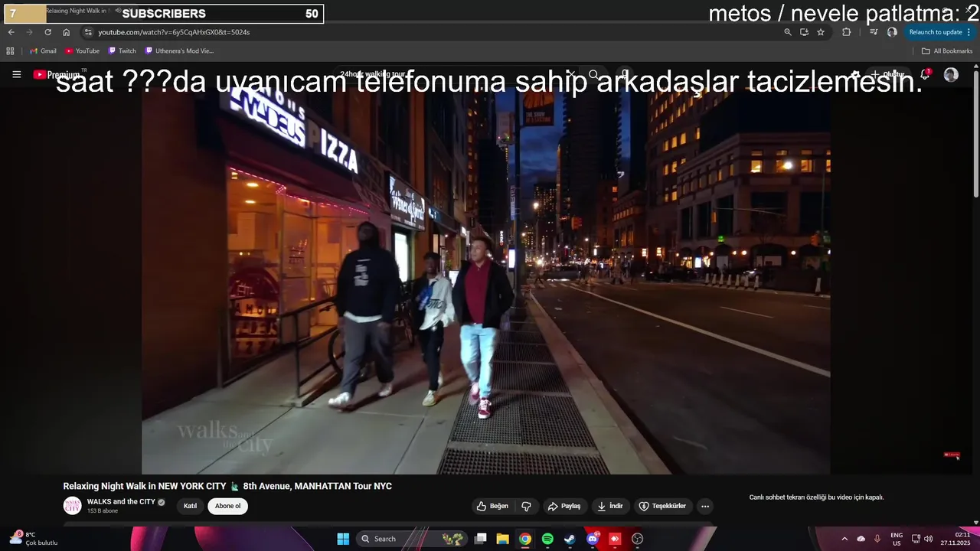The image size is (980, 551).
Task: Open the Windows Start menu
Action: point(343,539)
